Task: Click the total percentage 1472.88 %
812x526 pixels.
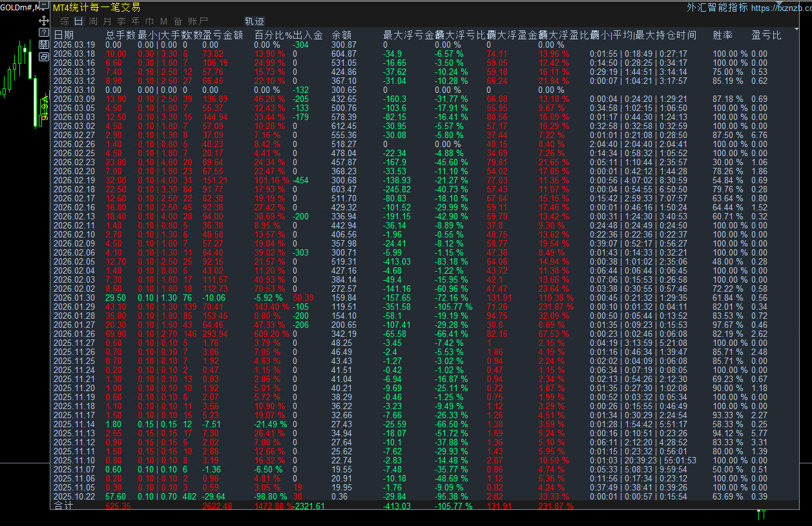Action: pyautogui.click(x=274, y=506)
